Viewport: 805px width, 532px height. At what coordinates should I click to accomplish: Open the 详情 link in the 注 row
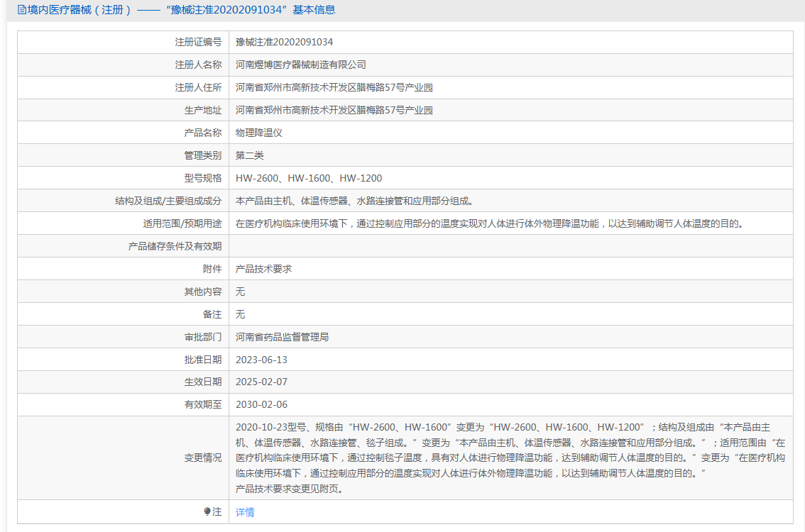pyautogui.click(x=245, y=512)
